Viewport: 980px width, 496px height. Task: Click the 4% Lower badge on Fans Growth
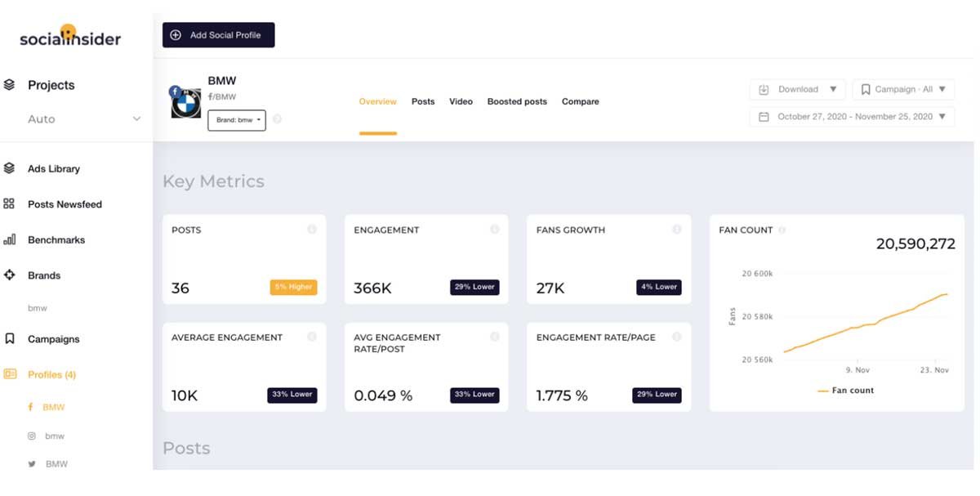[658, 288]
